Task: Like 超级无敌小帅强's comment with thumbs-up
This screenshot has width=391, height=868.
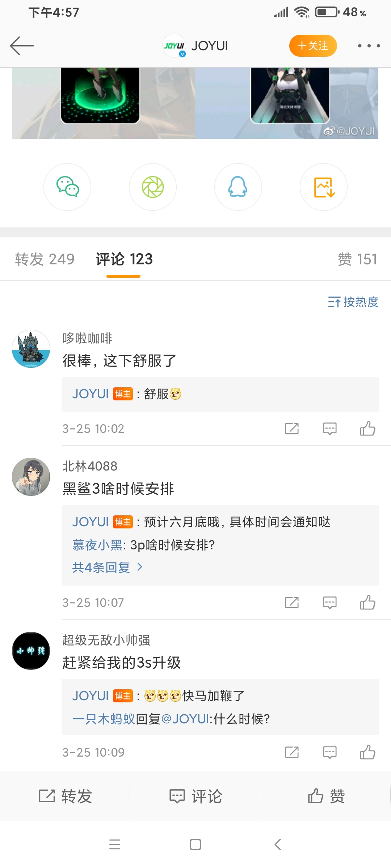Action: (x=367, y=752)
